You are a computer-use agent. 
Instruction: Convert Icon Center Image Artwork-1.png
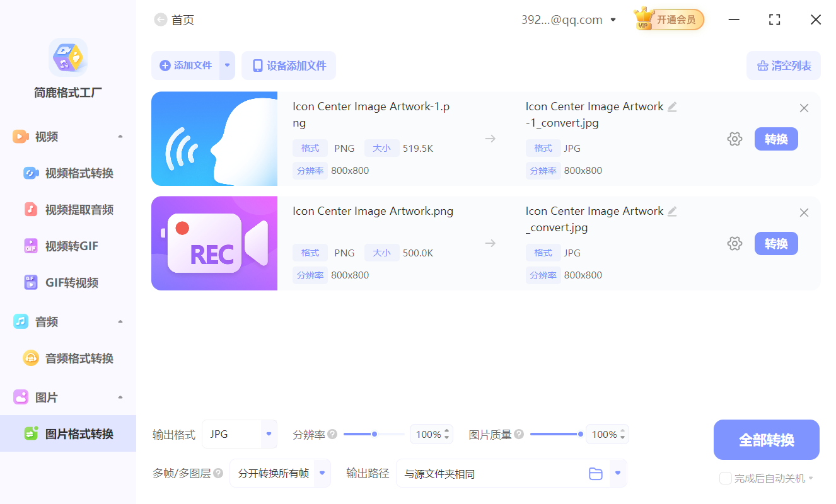(776, 139)
